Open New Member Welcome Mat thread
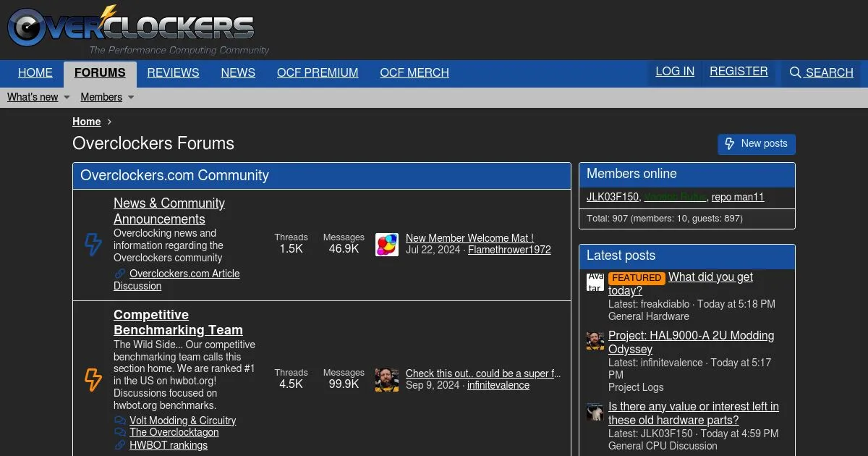 coord(469,237)
